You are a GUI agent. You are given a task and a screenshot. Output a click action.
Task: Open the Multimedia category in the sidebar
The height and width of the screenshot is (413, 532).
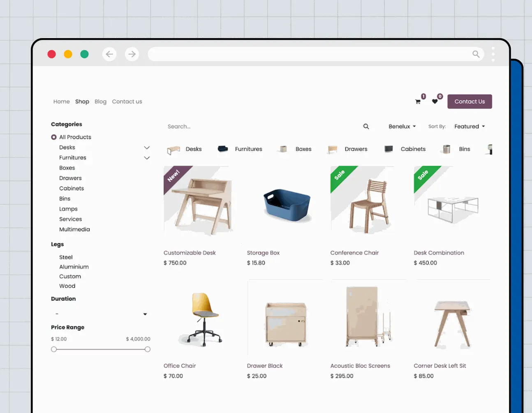tap(74, 230)
